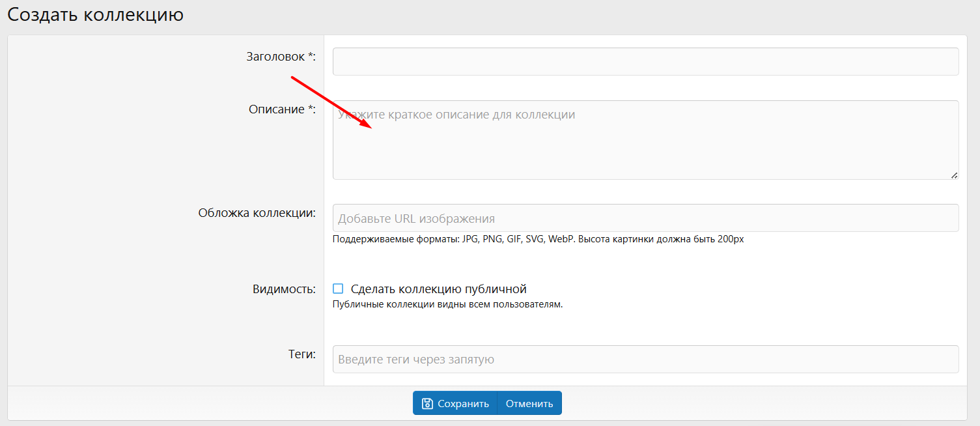Click the Заголовок field label

(277, 57)
